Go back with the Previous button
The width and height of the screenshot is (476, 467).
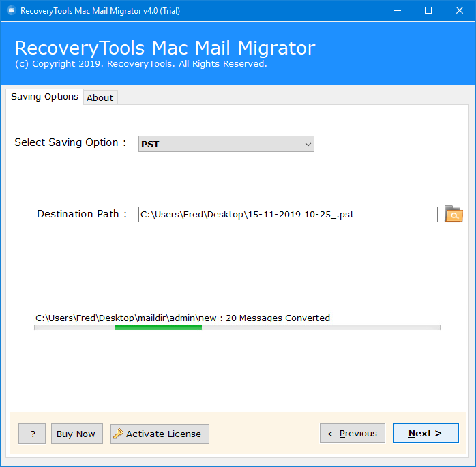tap(352, 434)
